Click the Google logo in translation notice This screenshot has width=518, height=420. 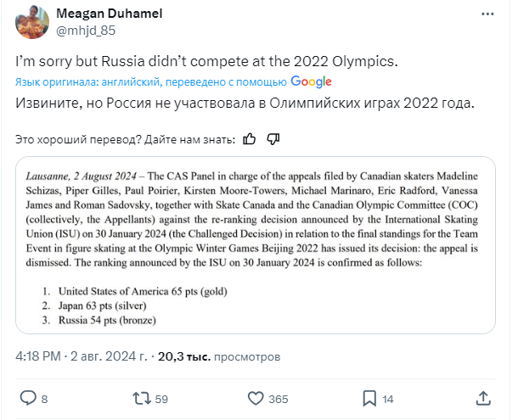[x=310, y=82]
